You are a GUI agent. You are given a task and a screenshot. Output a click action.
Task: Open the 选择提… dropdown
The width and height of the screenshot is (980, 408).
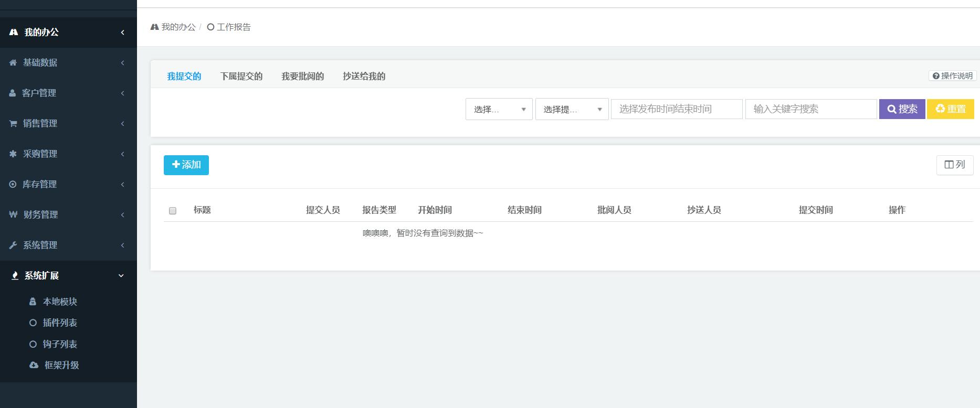572,109
